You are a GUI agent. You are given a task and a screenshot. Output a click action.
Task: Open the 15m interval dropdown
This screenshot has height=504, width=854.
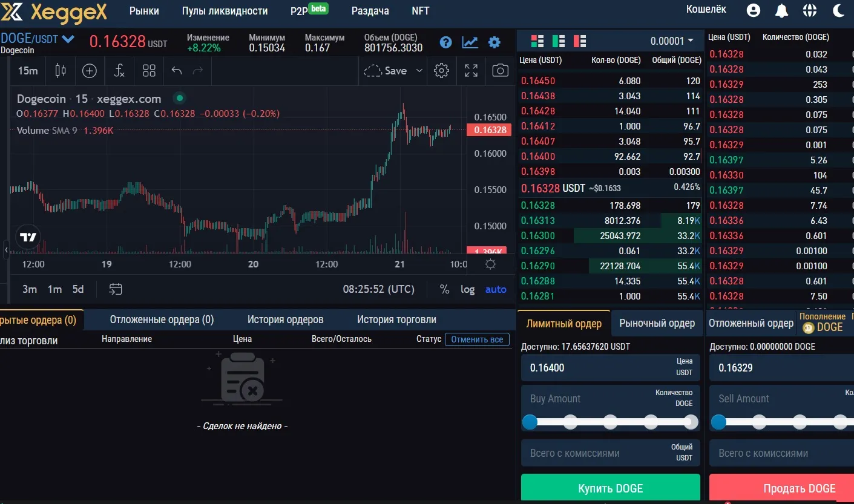coord(28,71)
